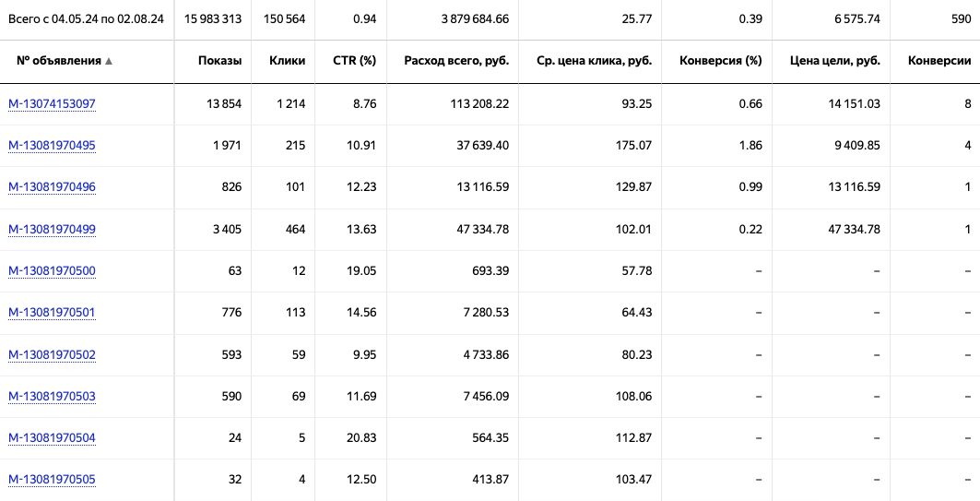Open ad link M-13081970499
The image size is (980, 501).
click(52, 229)
